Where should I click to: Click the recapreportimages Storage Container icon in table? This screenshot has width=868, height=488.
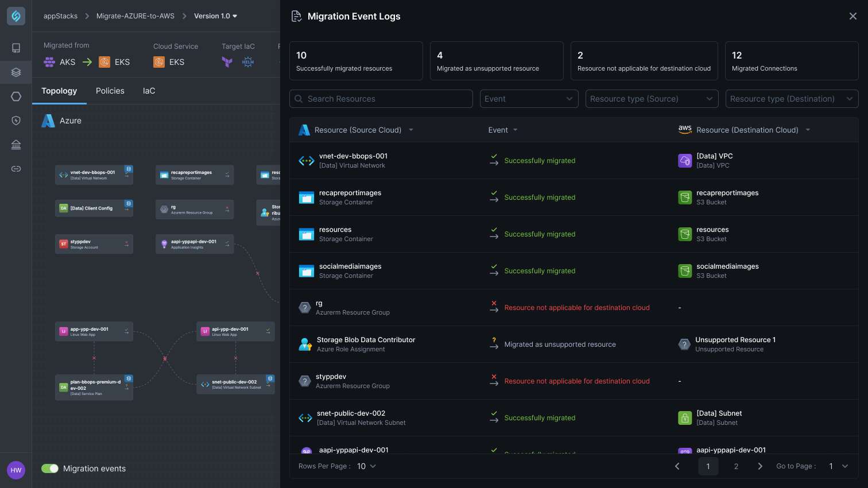(x=307, y=197)
